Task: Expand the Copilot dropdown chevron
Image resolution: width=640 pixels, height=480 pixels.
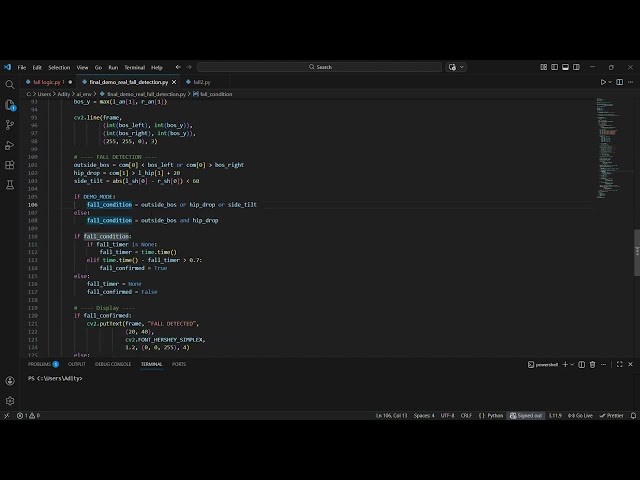Action: [x=462, y=67]
